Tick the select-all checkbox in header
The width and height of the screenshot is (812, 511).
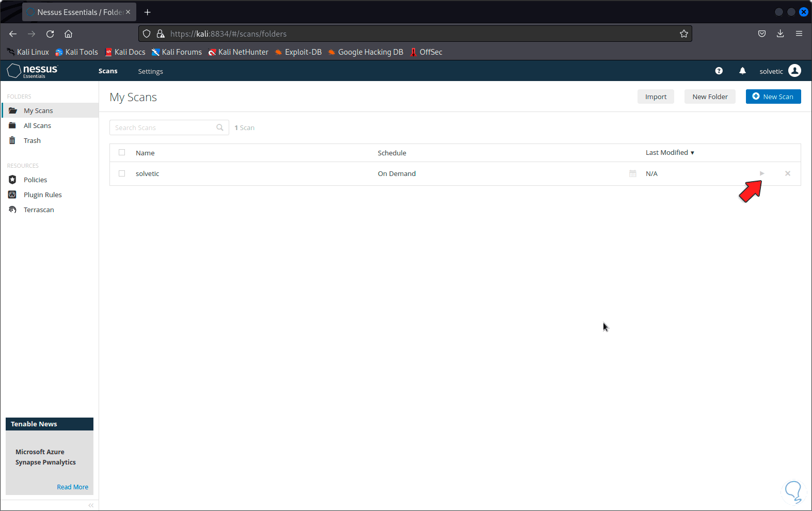[x=122, y=152]
